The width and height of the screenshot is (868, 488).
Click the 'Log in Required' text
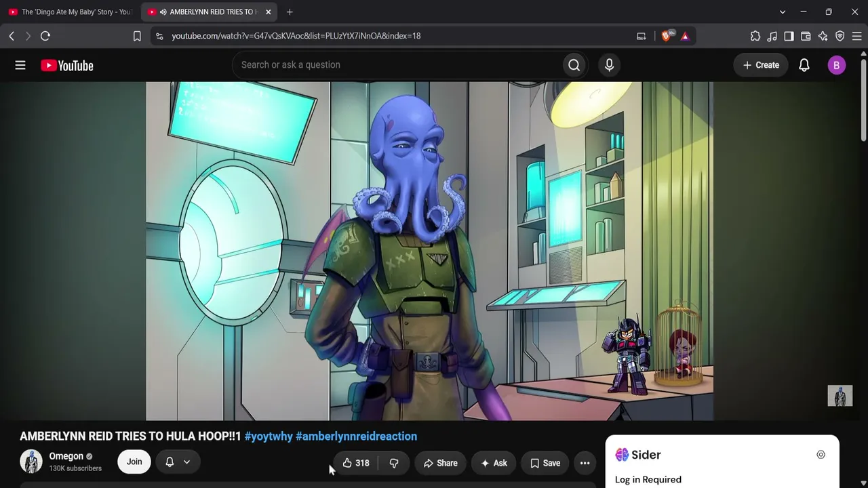click(x=648, y=480)
